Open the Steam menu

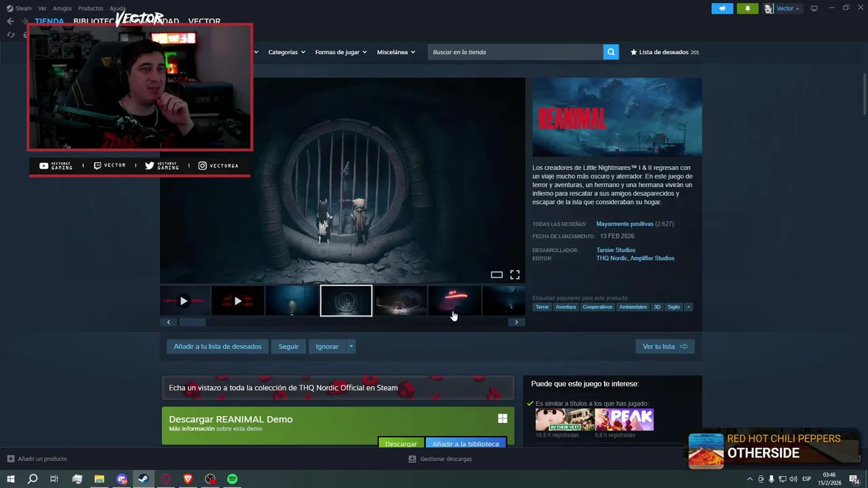(19, 8)
